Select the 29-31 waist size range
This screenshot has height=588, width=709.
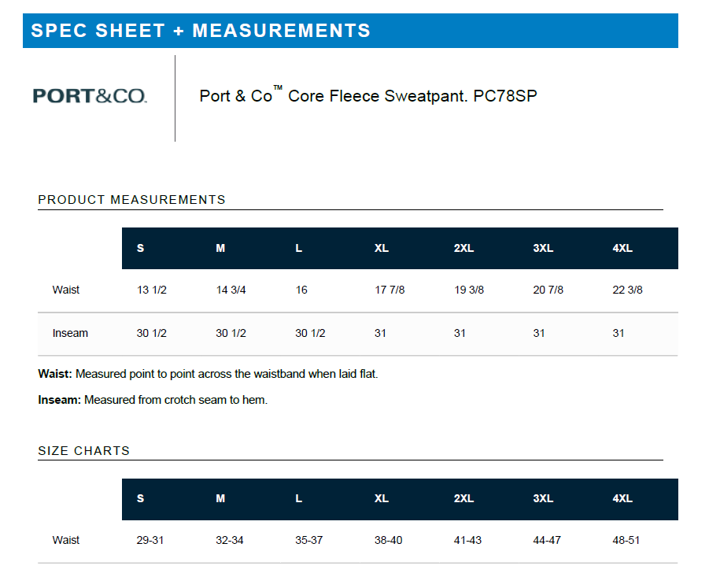point(151,540)
